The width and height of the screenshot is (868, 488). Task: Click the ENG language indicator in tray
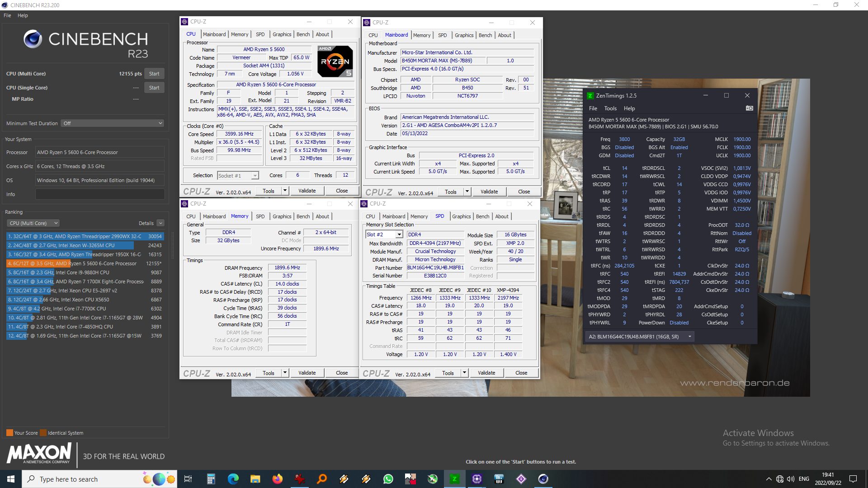click(x=804, y=479)
